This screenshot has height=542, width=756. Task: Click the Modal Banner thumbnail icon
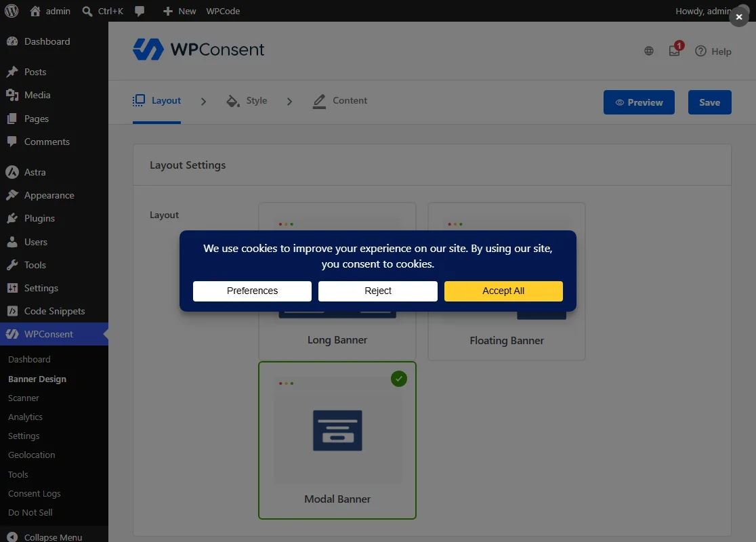tap(337, 431)
